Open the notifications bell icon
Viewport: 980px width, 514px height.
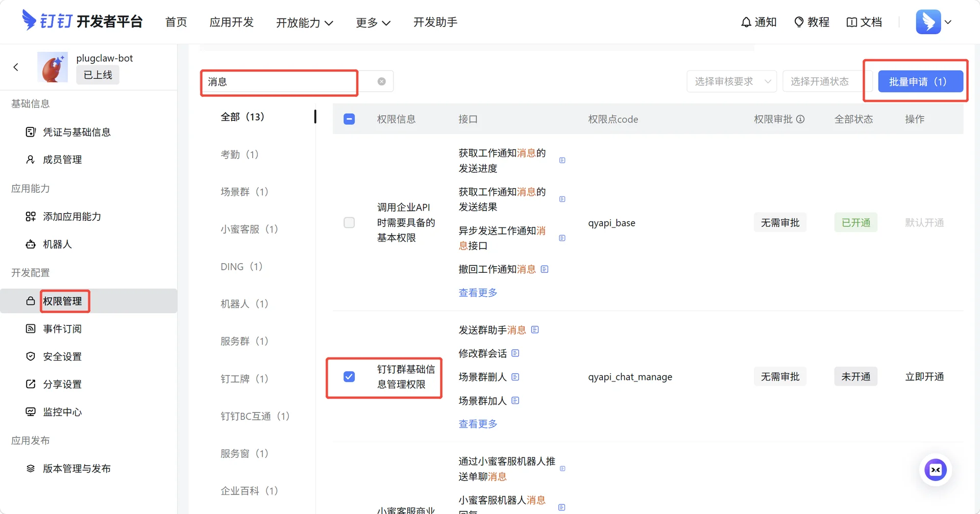click(746, 22)
